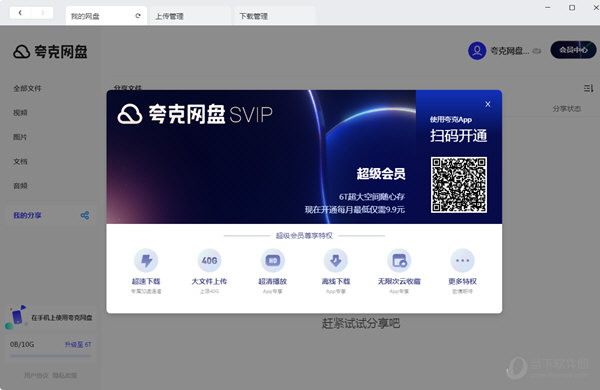Click the 夸克网盘 sidebar logo

pyautogui.click(x=50, y=52)
